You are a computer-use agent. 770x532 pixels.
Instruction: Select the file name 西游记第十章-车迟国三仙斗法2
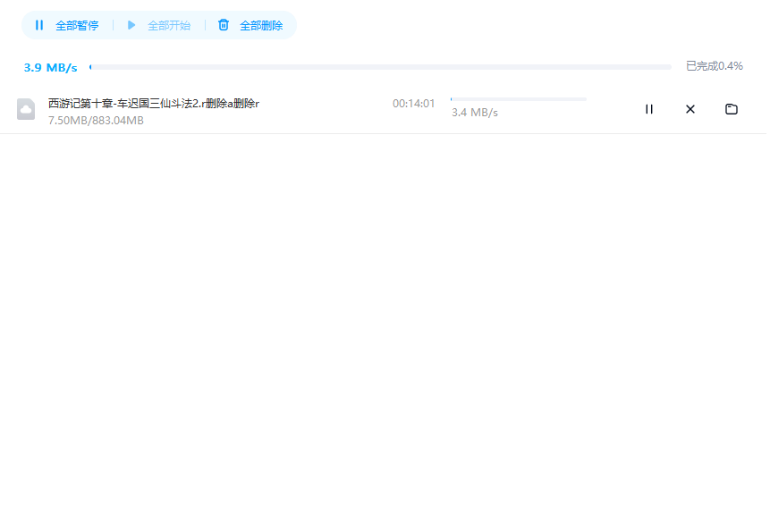click(154, 104)
